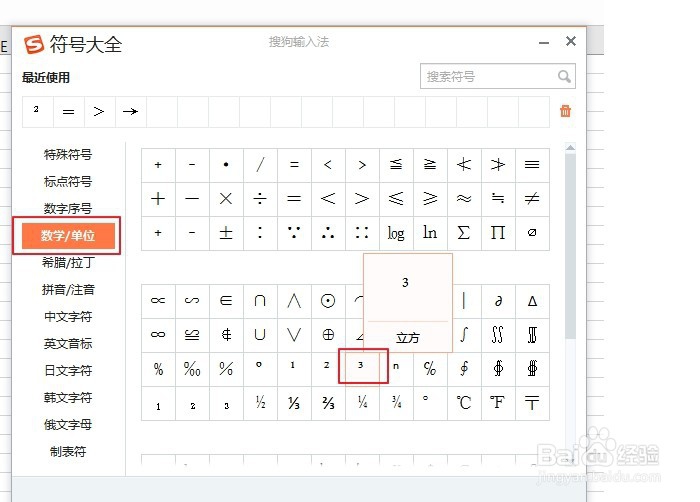Click the search magnifier icon
700x502 pixels.
pyautogui.click(x=564, y=76)
